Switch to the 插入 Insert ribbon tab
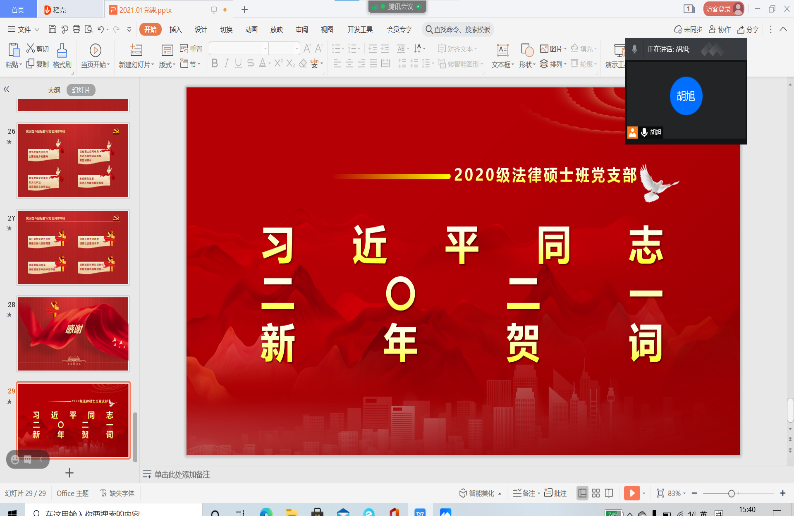Viewport: 794px width, 516px height. click(x=176, y=30)
